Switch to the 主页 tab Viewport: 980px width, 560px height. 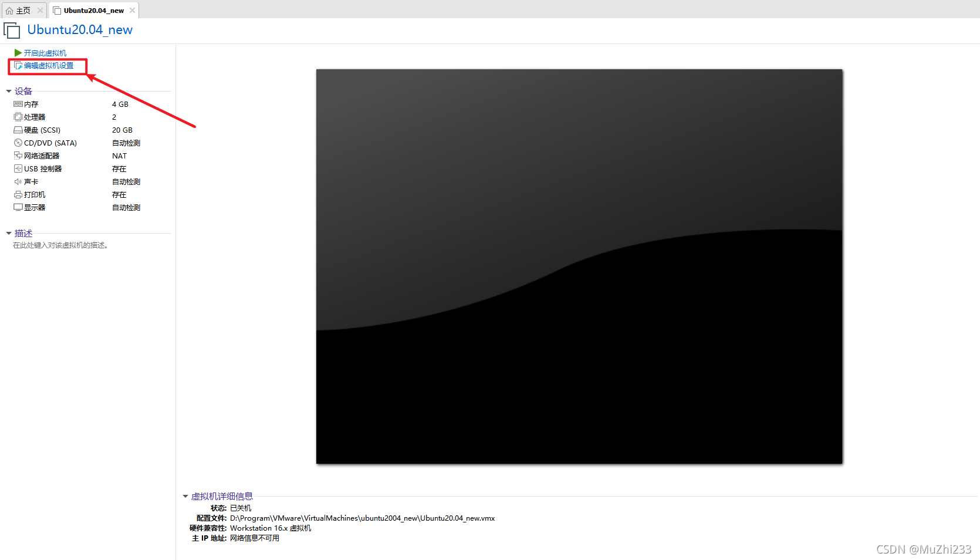point(23,11)
